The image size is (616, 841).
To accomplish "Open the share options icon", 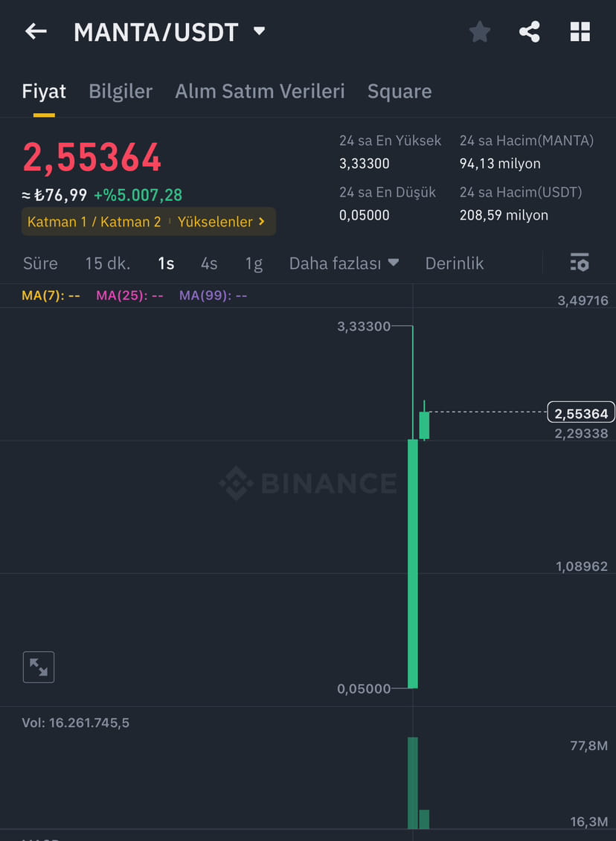I will 530,31.
